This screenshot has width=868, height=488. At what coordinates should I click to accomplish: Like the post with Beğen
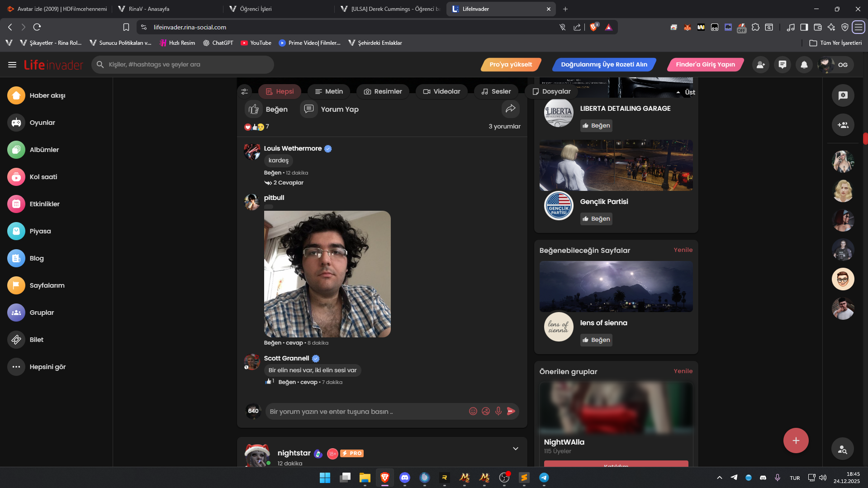coord(267,109)
